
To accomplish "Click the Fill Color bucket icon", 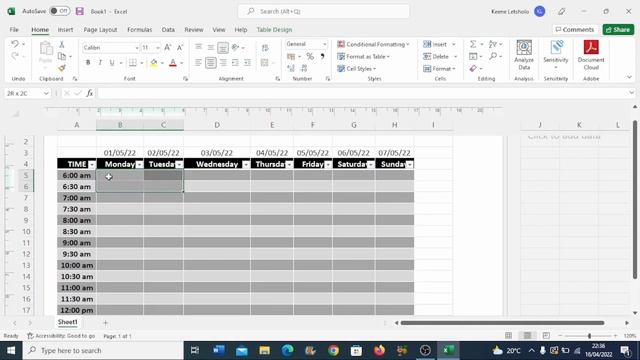I will 154,62.
